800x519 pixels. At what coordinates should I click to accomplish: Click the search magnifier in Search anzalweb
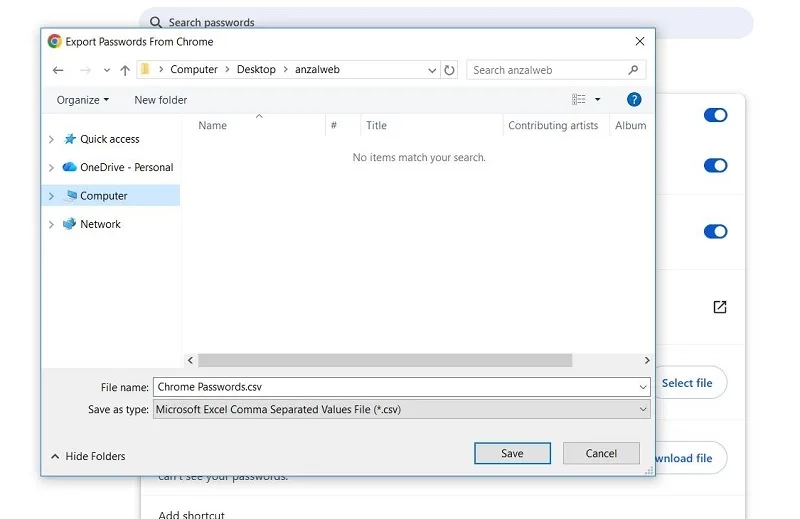click(x=633, y=70)
